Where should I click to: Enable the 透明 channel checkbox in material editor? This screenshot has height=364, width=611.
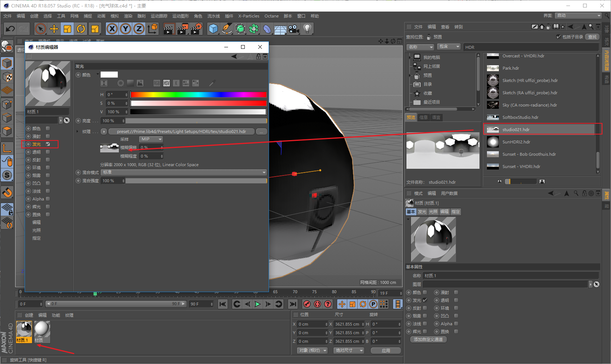48,152
